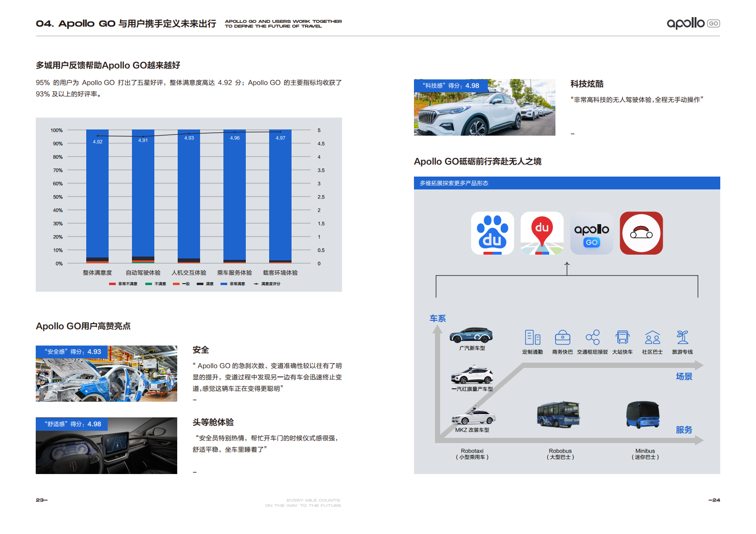Screen dimensions: 756x534
Task: Open the 舒适感 car interior photo
Action: pyautogui.click(x=106, y=445)
